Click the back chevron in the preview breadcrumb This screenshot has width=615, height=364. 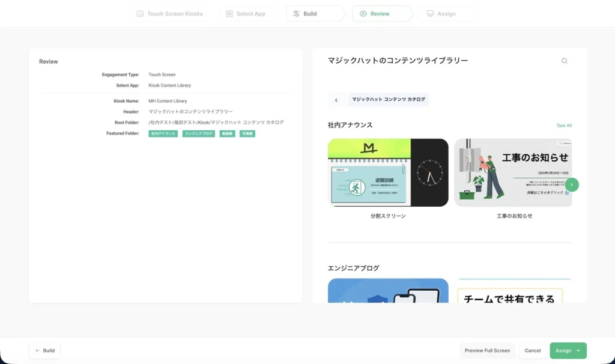pyautogui.click(x=336, y=100)
